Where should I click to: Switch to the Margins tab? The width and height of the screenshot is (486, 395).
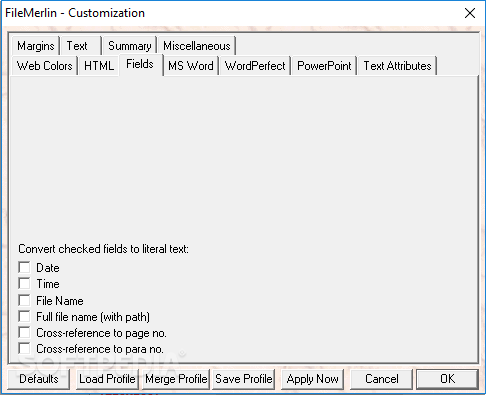36,46
